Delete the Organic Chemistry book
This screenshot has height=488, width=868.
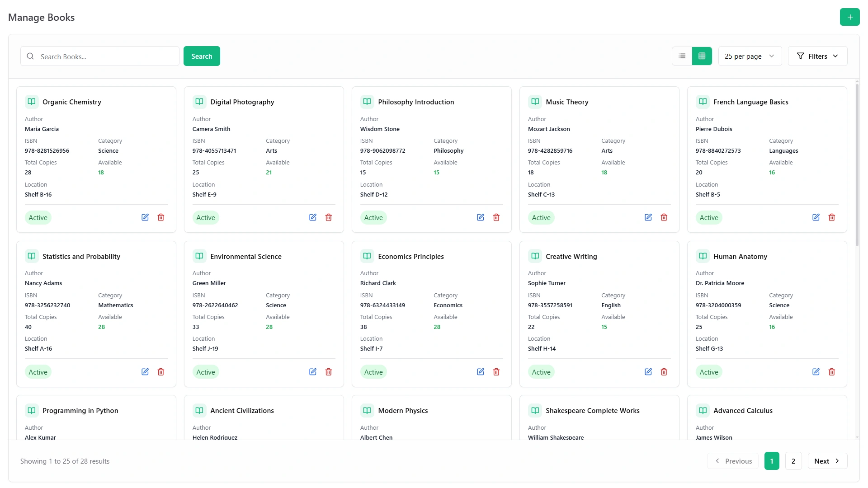tap(161, 217)
